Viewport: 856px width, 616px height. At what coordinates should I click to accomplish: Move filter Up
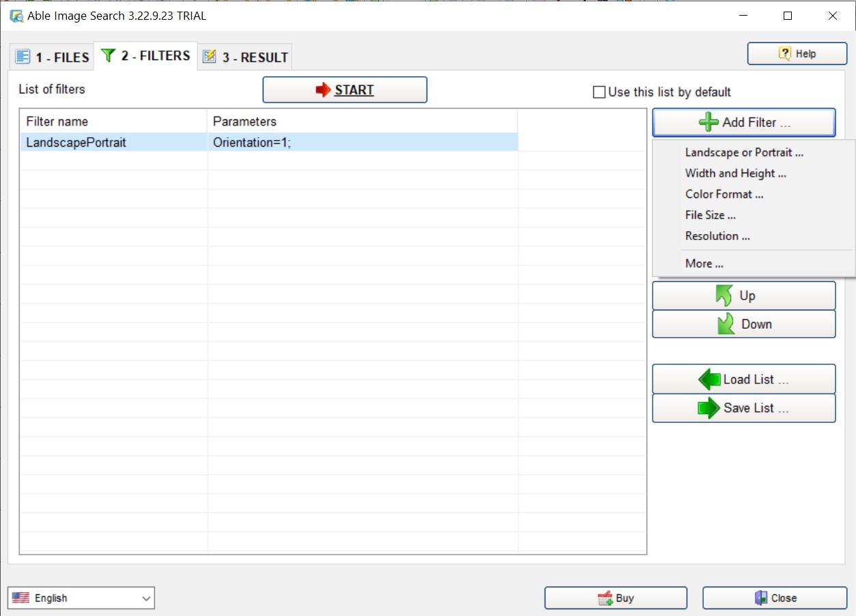pos(744,296)
